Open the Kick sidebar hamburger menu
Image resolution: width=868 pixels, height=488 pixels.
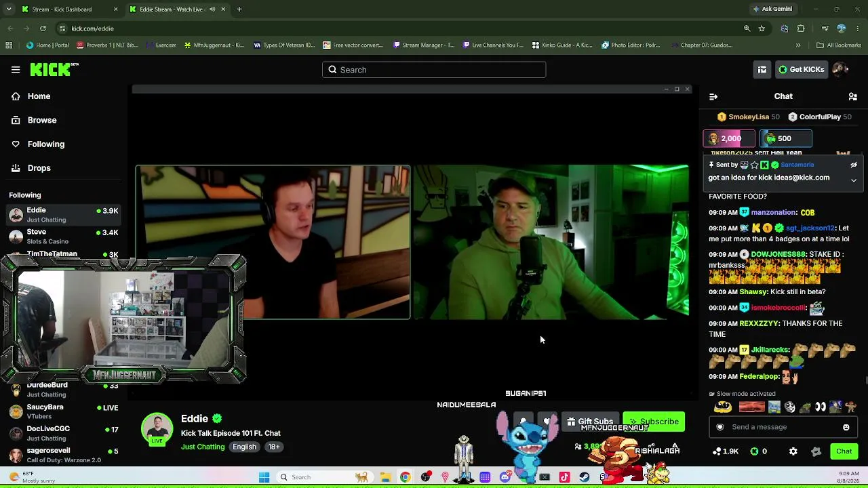click(x=16, y=69)
